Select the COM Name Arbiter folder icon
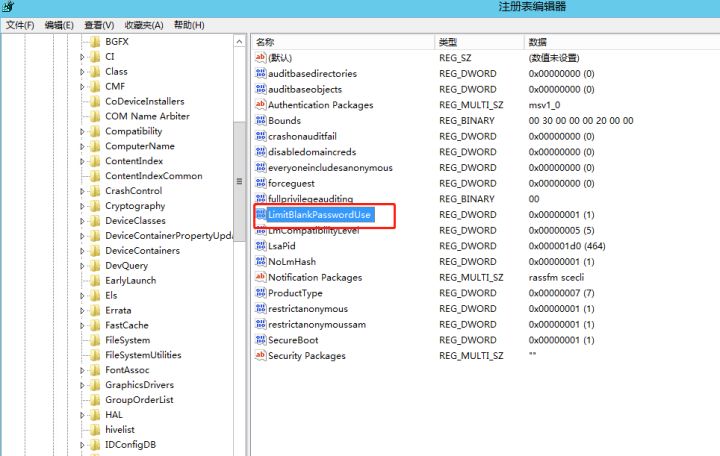Viewport: 720px width, 456px height. [x=95, y=116]
